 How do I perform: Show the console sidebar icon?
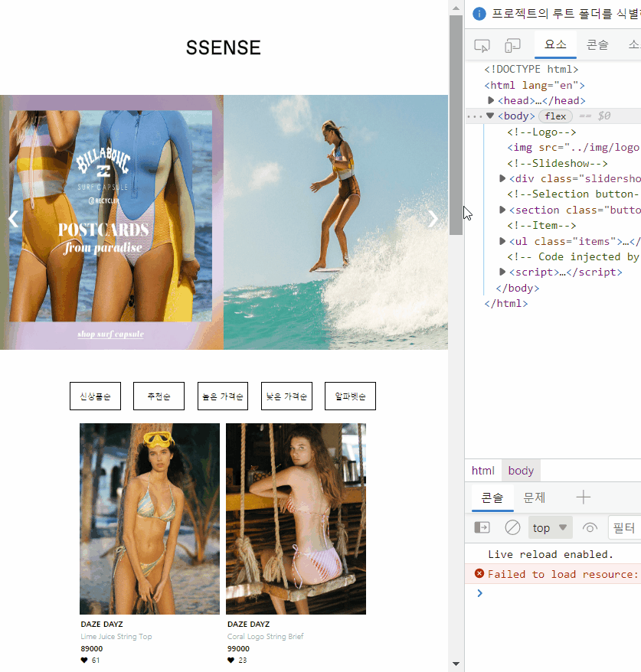tap(482, 527)
